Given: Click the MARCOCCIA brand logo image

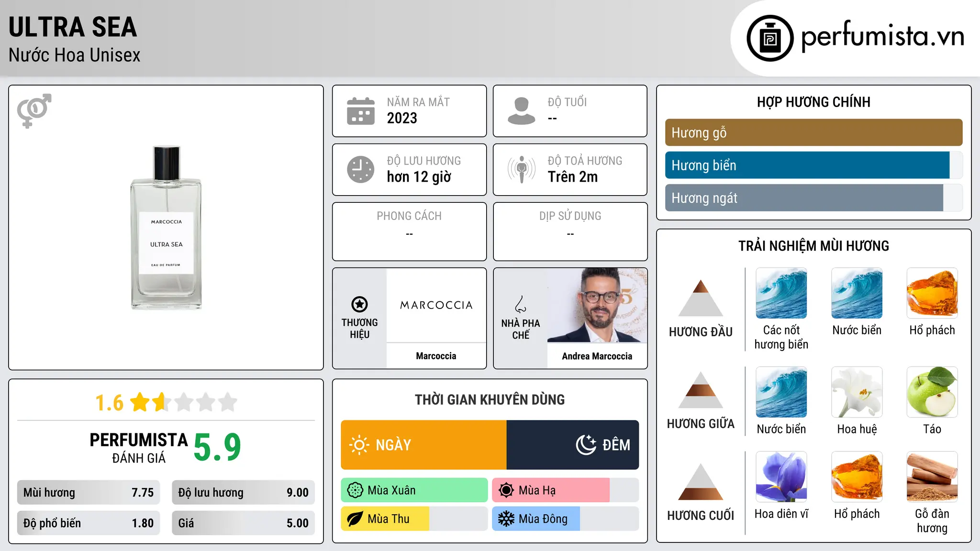Looking at the screenshot, I should point(436,305).
